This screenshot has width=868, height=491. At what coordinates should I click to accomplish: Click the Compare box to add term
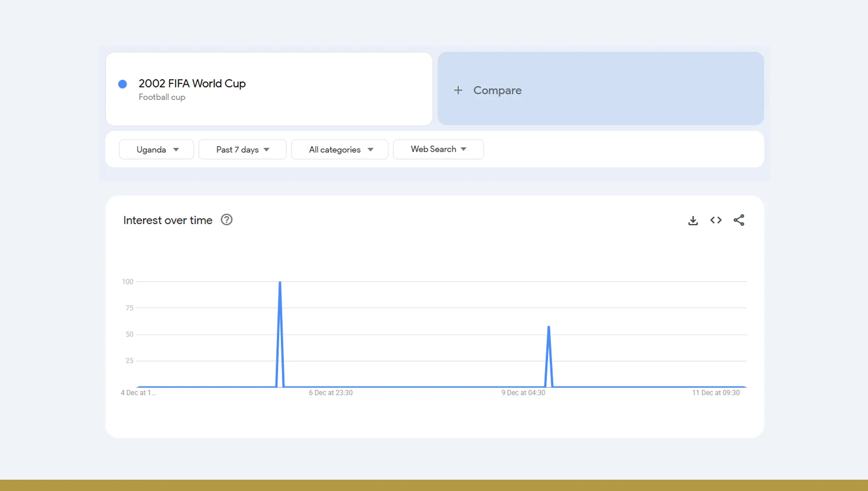[600, 89]
